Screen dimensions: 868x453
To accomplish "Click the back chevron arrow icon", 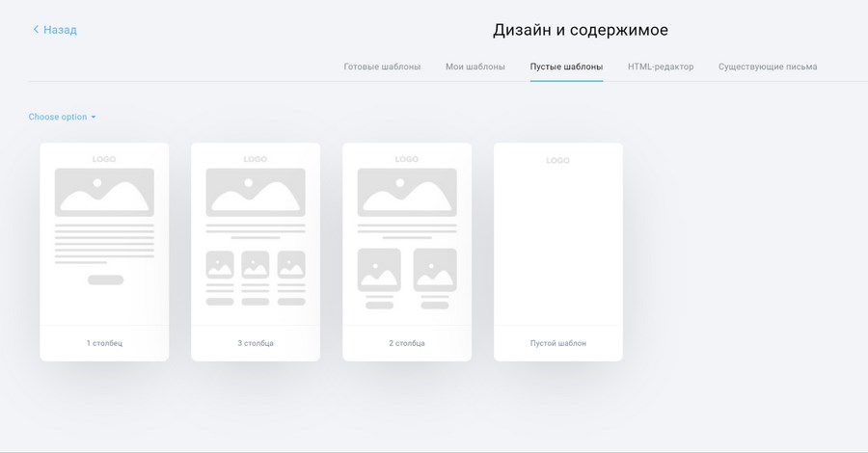I will click(x=36, y=30).
